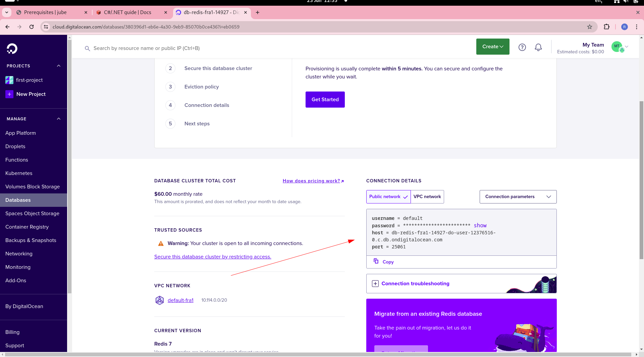
Task: Click the browser address bar URL
Action: tap(146, 27)
